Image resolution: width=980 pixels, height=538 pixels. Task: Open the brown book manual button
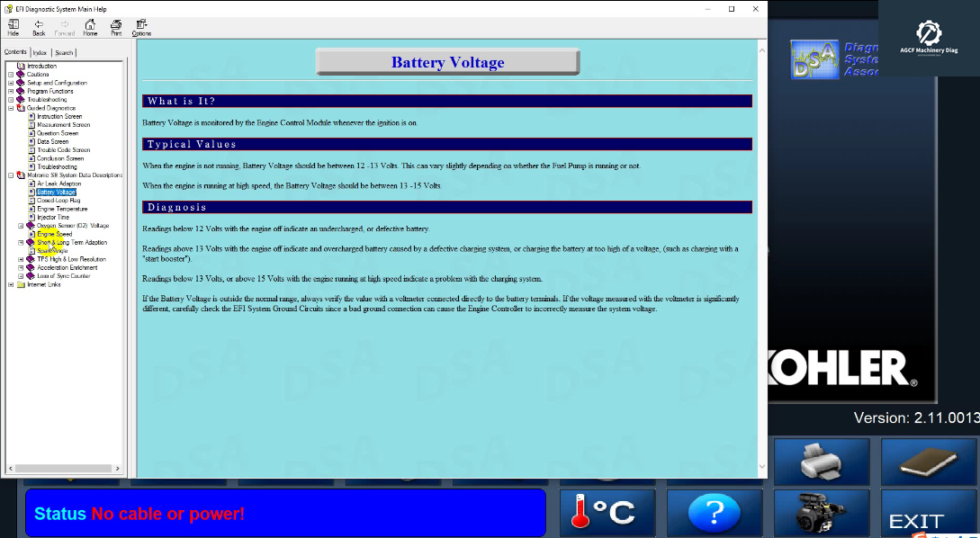(x=928, y=461)
